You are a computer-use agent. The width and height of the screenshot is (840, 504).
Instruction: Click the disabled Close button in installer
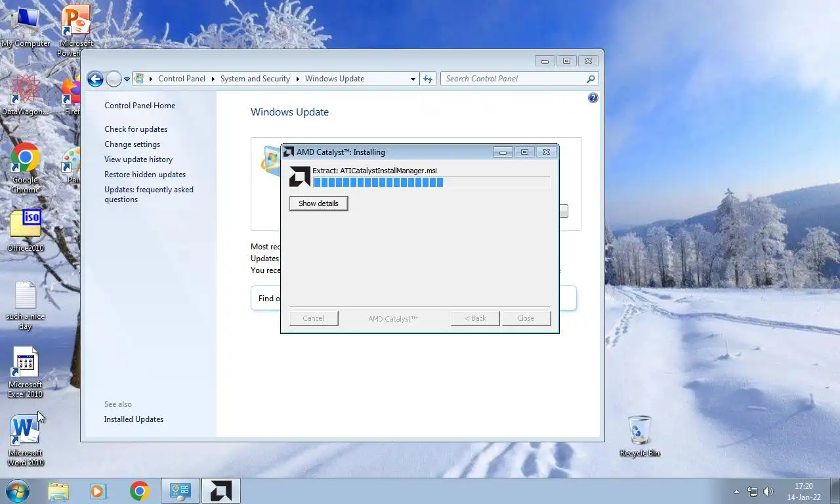click(526, 318)
